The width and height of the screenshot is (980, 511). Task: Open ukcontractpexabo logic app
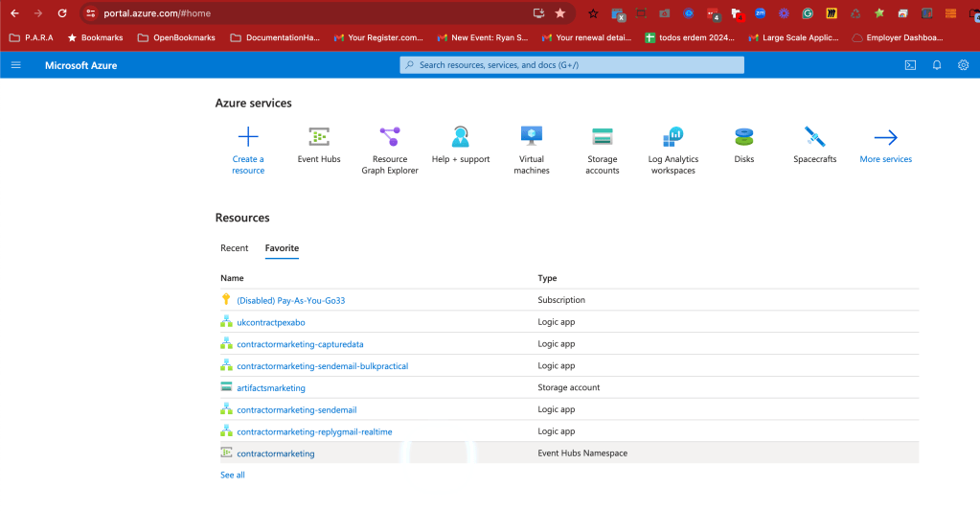[270, 322]
